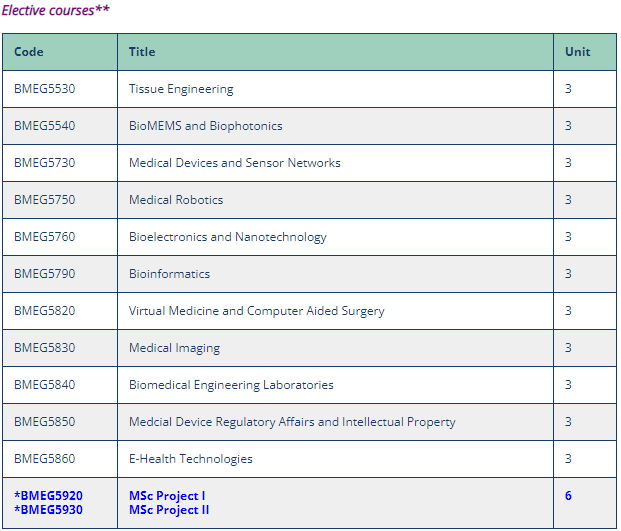This screenshot has height=531, width=621.
Task: Click Biomedical Engineering Laboratories title
Action: [231, 385]
